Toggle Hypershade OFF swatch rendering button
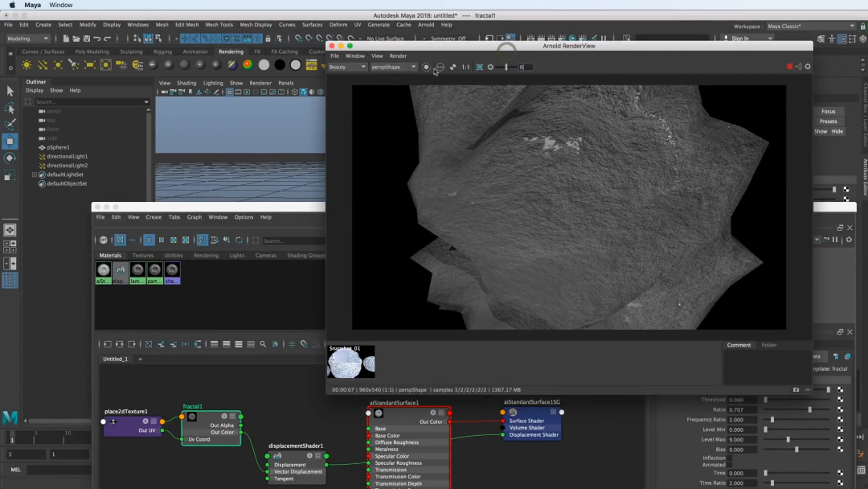Viewport: 868px width, 489px height. pyautogui.click(x=103, y=240)
